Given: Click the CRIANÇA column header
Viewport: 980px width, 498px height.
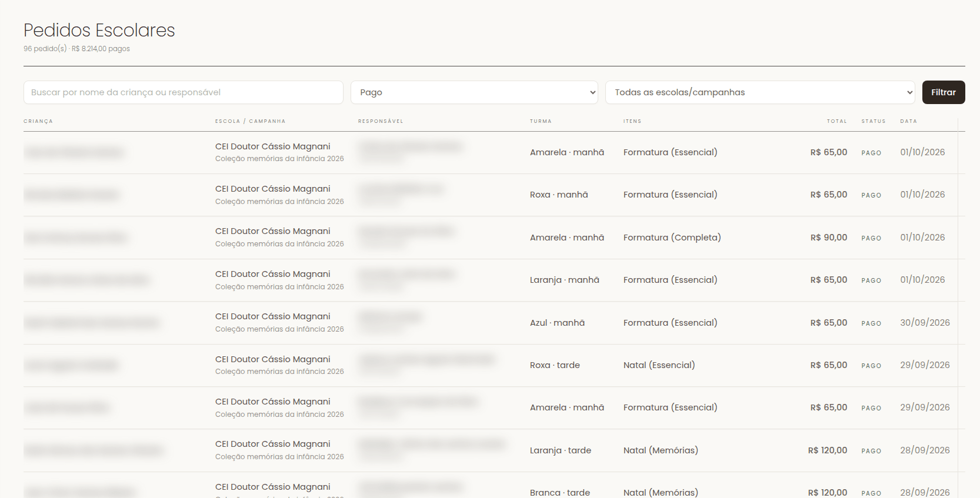Looking at the screenshot, I should click(x=38, y=121).
